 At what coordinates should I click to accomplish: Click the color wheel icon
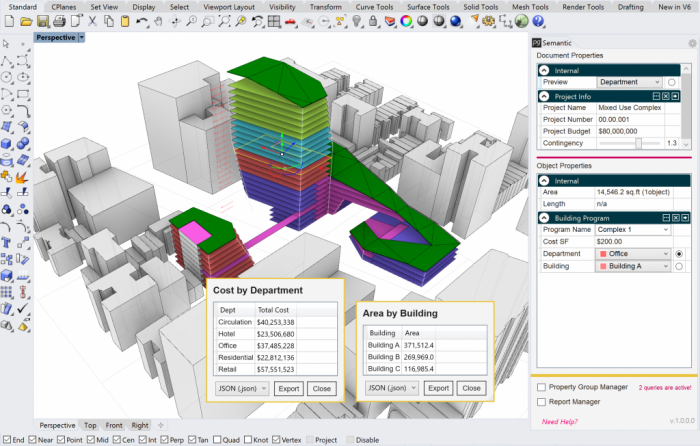[406, 21]
